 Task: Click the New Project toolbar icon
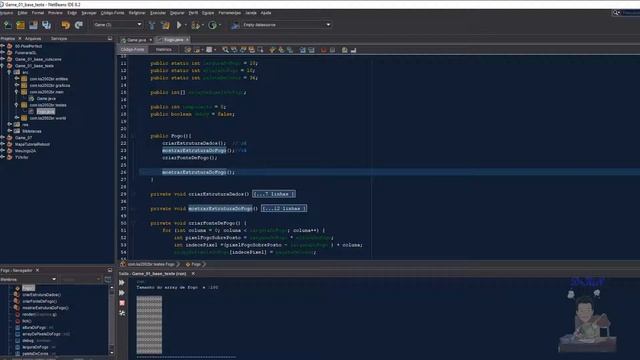(x=20, y=25)
